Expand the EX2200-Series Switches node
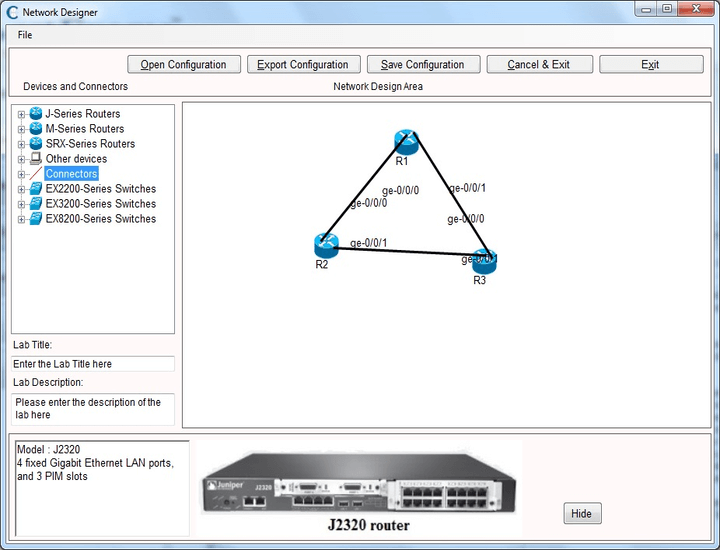This screenshot has height=550, width=720. (21, 190)
